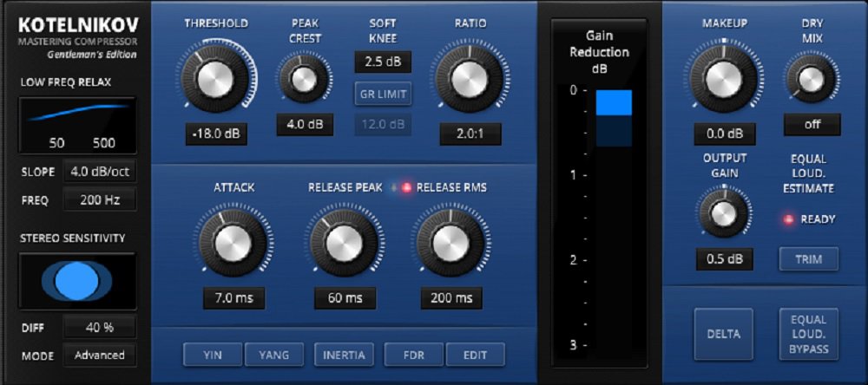868x385 pixels.
Task: Select the YIN mode button
Action: point(213,355)
